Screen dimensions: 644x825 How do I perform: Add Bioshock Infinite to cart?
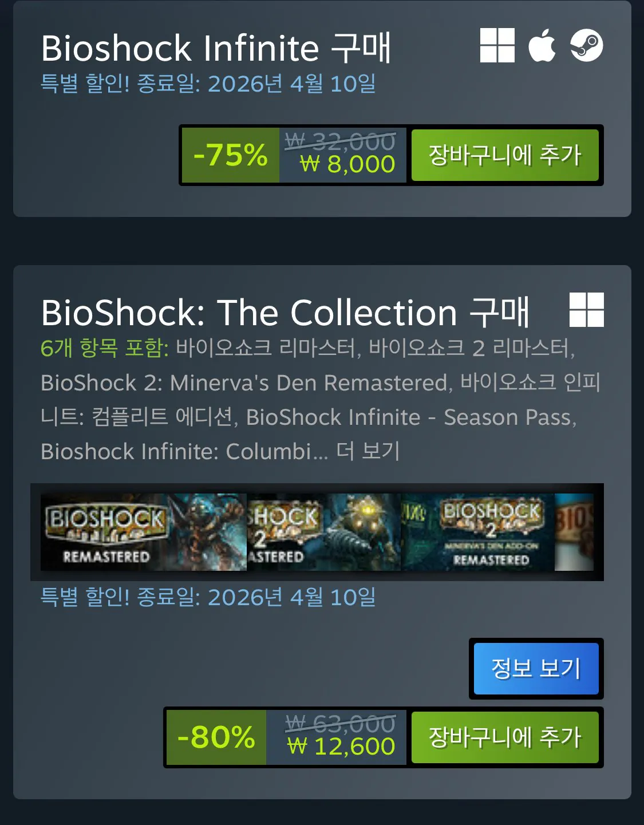tap(505, 155)
